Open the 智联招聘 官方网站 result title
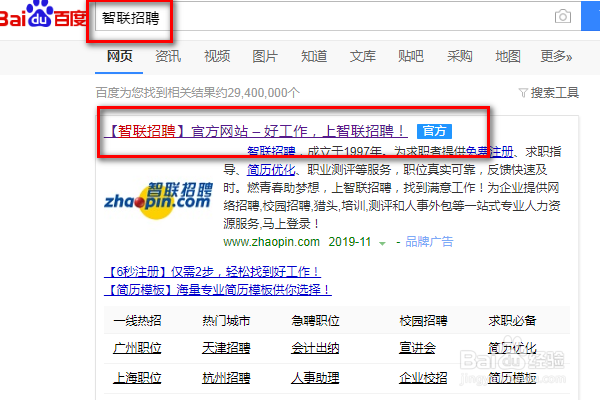This screenshot has width=600, height=400. 256,131
